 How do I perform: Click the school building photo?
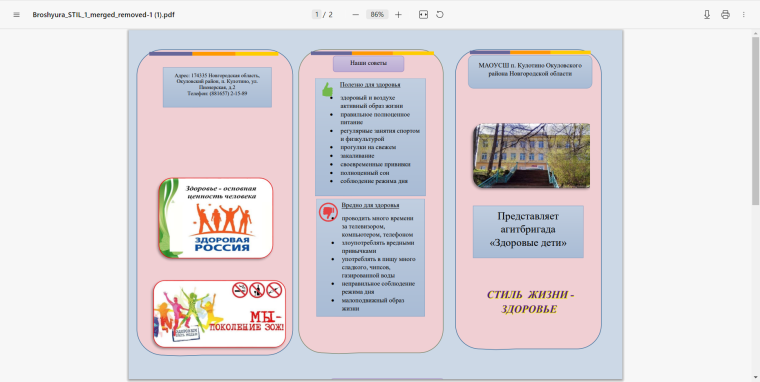tap(532, 155)
